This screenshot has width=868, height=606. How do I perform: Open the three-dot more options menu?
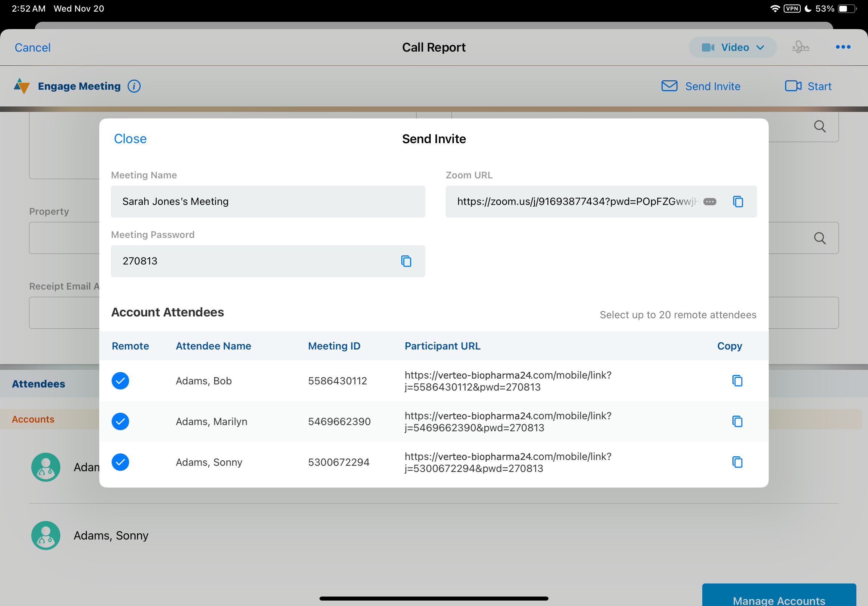coord(843,47)
